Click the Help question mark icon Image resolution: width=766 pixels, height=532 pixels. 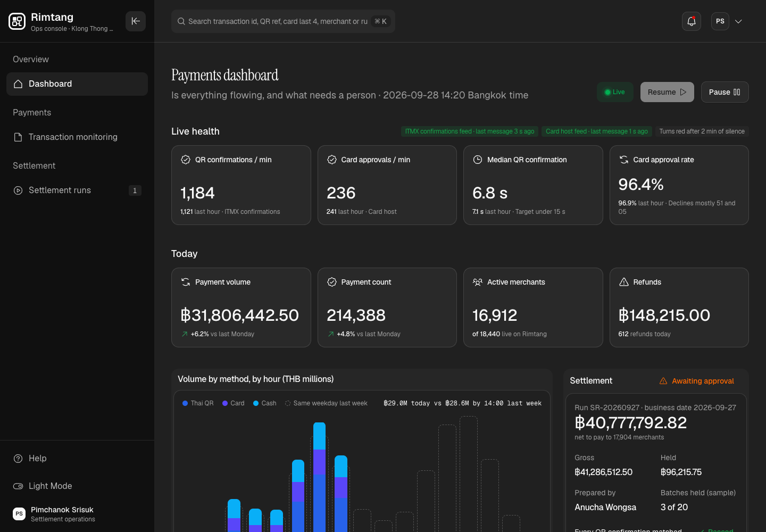[18, 459]
